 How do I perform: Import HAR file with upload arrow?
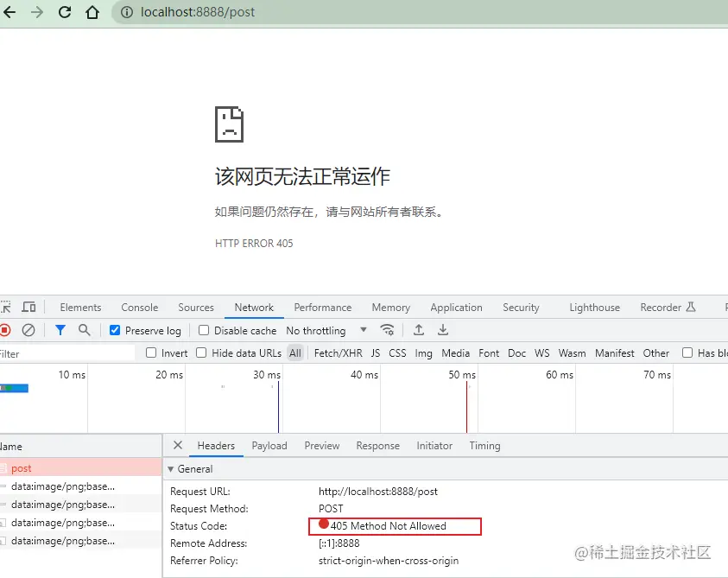coord(418,330)
